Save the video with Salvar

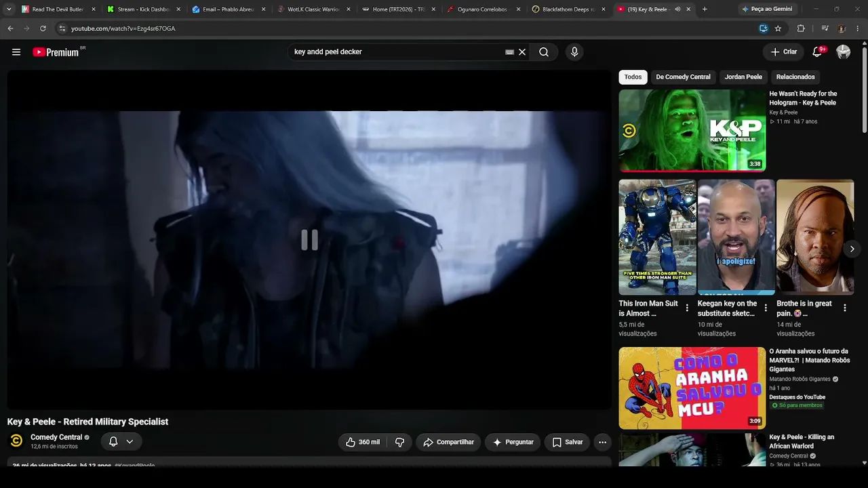(x=567, y=442)
